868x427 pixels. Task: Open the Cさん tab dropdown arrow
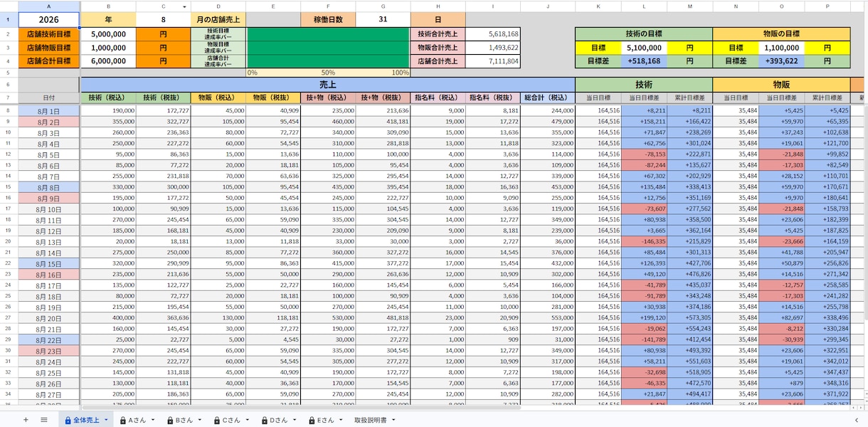[x=248, y=420]
